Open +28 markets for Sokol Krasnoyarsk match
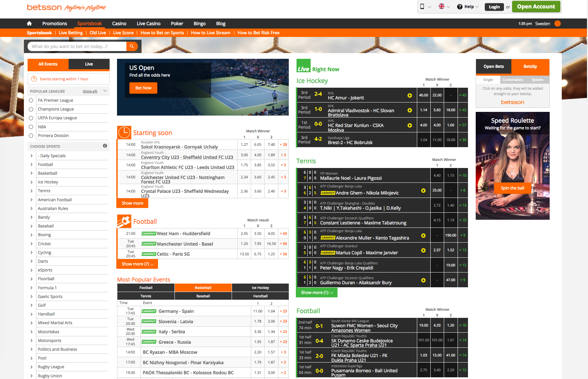The image size is (588, 379). pyautogui.click(x=283, y=144)
